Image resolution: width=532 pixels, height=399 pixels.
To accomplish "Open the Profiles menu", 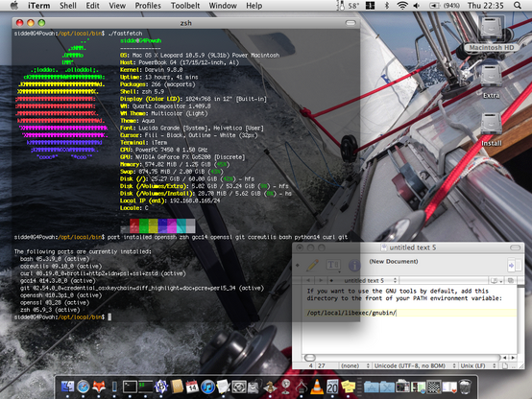I will [x=148, y=6].
